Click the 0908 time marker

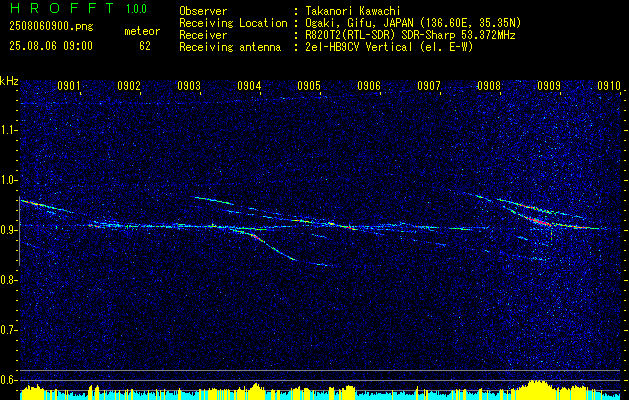[489, 86]
